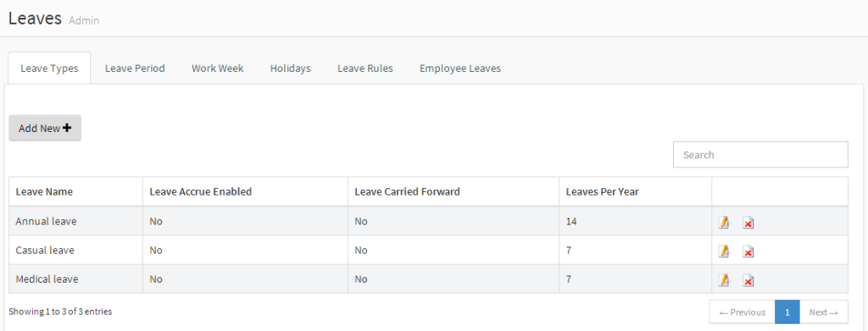Edit the Annual leave entry

[724, 222]
